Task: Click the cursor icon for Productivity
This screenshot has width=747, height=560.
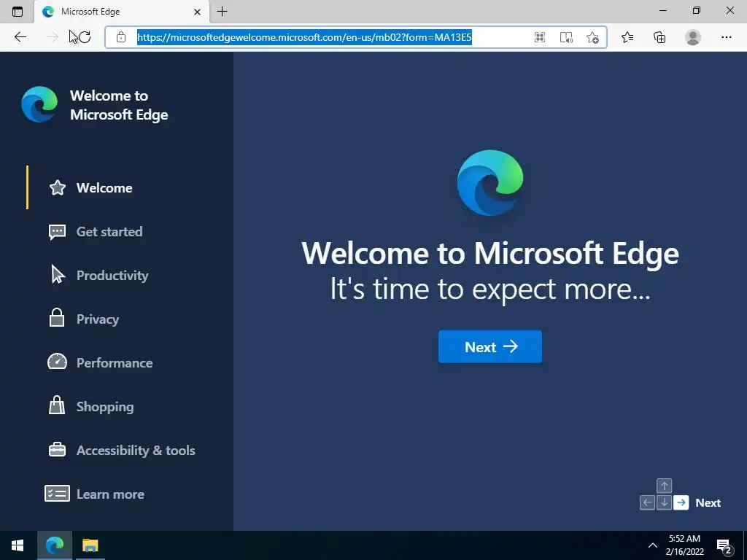Action: [58, 275]
